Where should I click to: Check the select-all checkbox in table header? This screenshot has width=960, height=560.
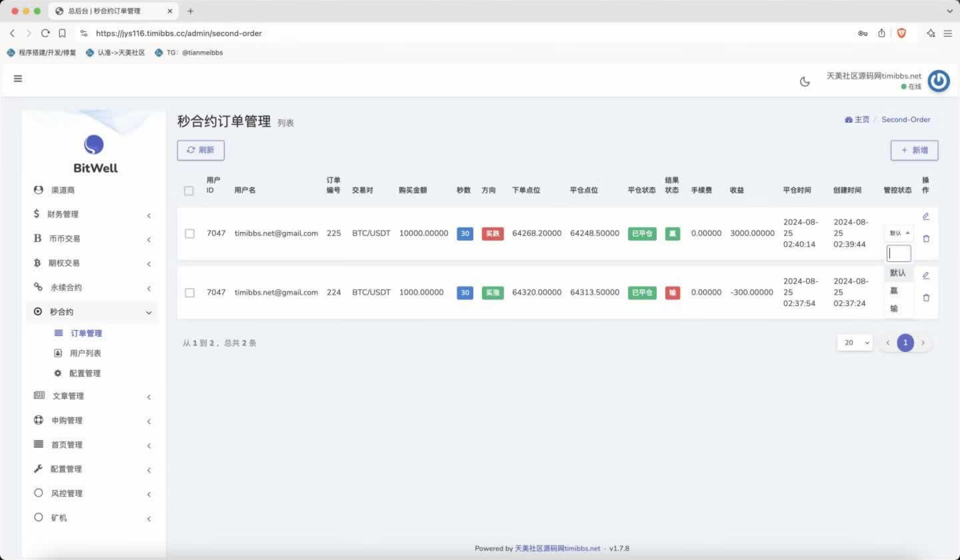click(x=189, y=191)
